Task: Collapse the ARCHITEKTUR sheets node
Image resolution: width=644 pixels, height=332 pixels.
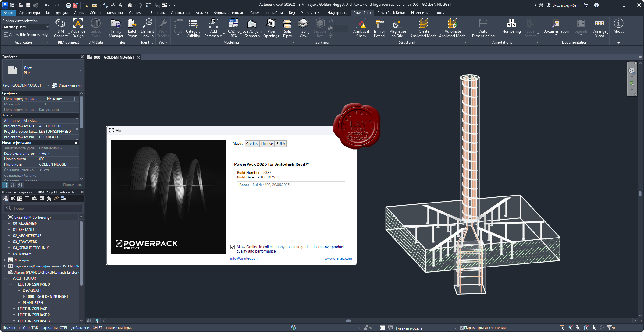Action: click(9, 278)
